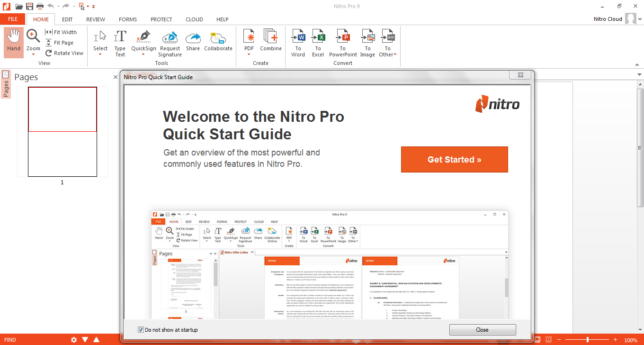This screenshot has height=345, width=644.
Task: Click Close in Quick Start Guide
Action: click(x=483, y=330)
